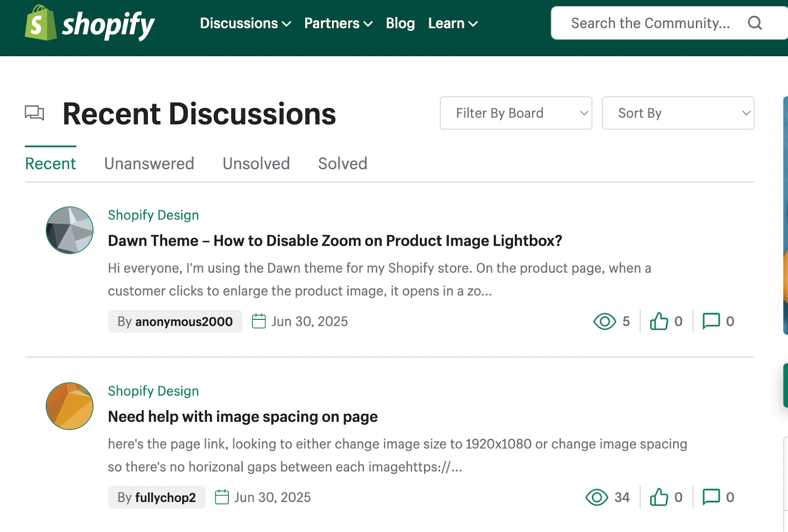This screenshot has height=532, width=788.
Task: Click the 5 views count
Action: (626, 321)
